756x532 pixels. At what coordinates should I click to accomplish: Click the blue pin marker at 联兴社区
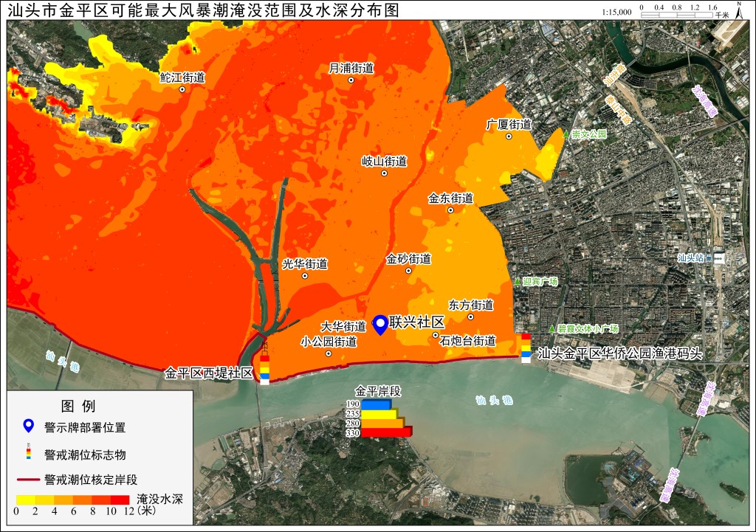[x=380, y=325]
